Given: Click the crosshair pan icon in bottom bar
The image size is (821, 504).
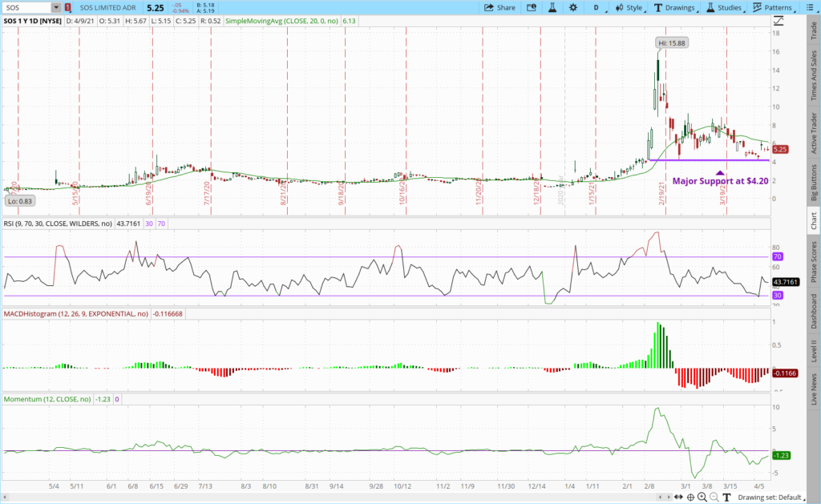Looking at the screenshot, I should (690, 498).
